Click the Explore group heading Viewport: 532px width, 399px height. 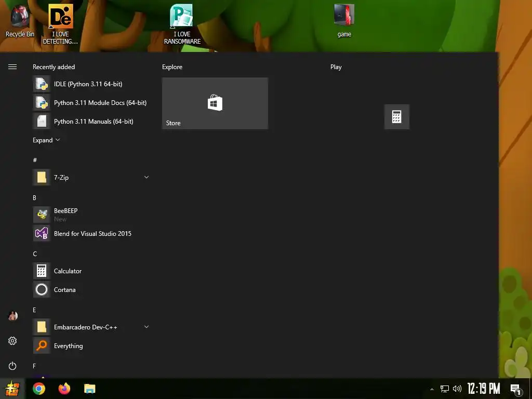(x=172, y=67)
